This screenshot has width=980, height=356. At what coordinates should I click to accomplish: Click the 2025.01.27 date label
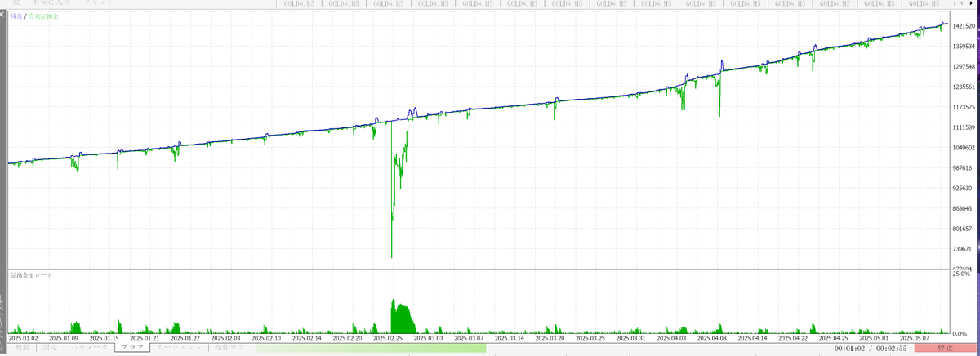click(x=185, y=337)
